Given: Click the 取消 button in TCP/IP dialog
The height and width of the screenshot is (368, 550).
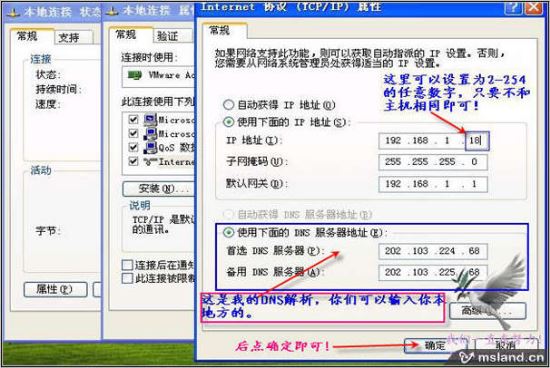Looking at the screenshot, I should coord(506,346).
